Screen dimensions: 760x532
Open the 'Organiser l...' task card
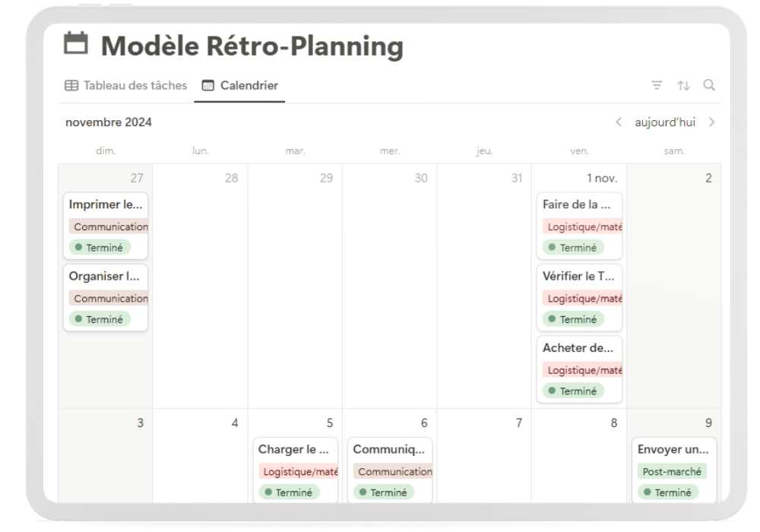point(106,297)
